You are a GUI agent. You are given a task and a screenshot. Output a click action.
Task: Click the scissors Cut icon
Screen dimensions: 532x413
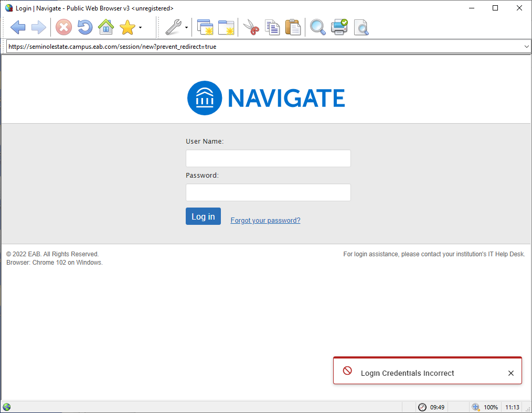coord(252,27)
